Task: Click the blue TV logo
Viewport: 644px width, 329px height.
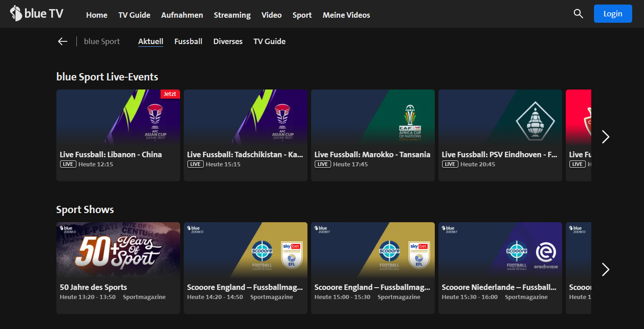Action: click(36, 14)
